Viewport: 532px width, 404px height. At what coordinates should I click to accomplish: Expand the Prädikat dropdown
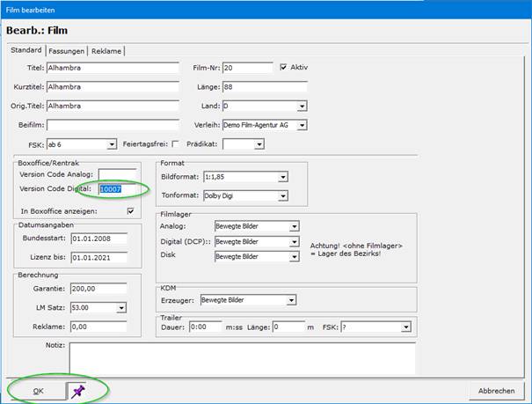[259, 144]
